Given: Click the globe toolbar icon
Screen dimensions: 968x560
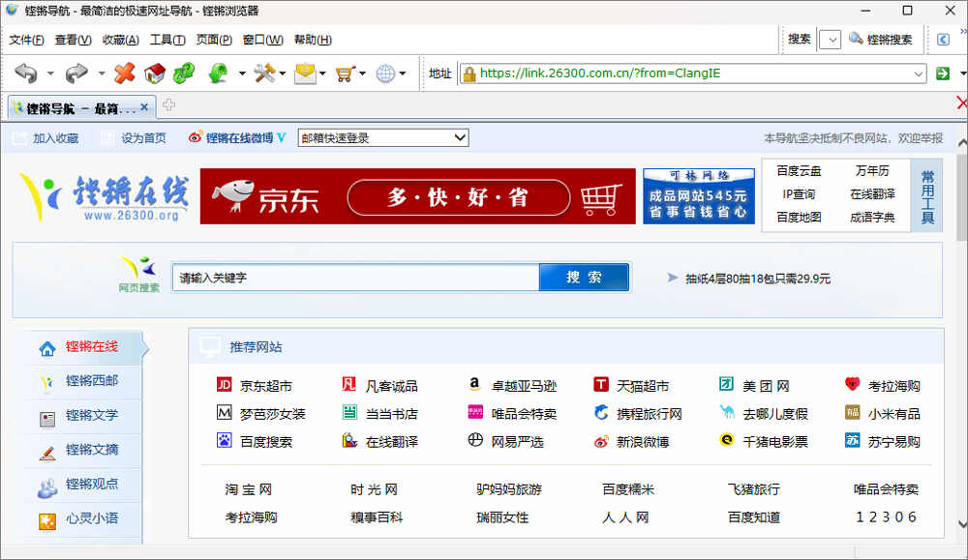Looking at the screenshot, I should [x=386, y=74].
